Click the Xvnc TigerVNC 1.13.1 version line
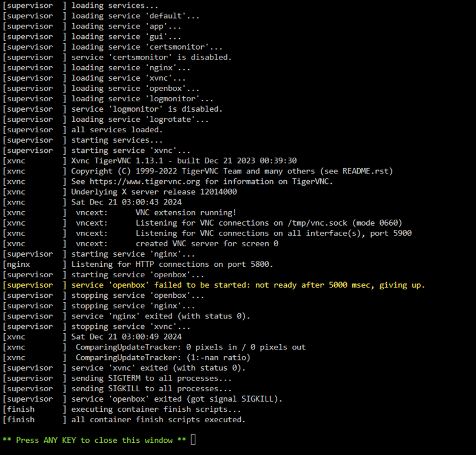Image resolution: width=476 pixels, height=455 pixels. click(x=150, y=160)
